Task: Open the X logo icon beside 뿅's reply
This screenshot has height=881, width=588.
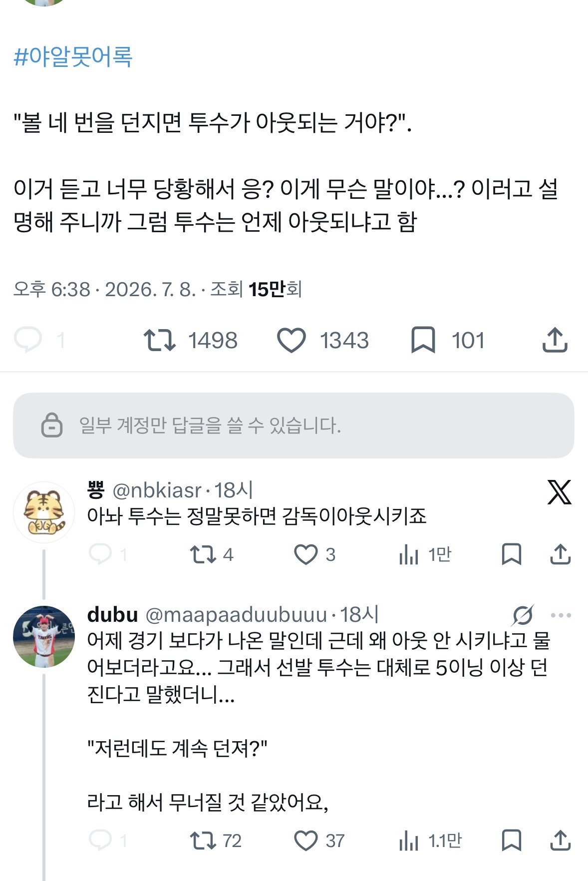Action: 559,492
